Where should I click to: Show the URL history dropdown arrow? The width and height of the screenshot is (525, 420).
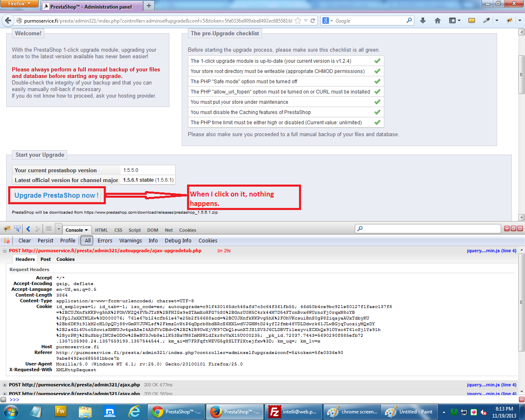tap(306, 21)
